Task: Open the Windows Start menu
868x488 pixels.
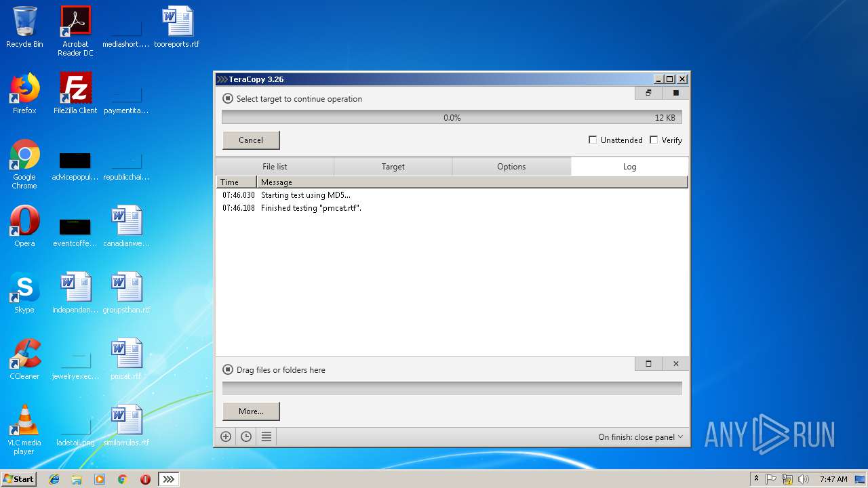Action: pyautogui.click(x=18, y=479)
